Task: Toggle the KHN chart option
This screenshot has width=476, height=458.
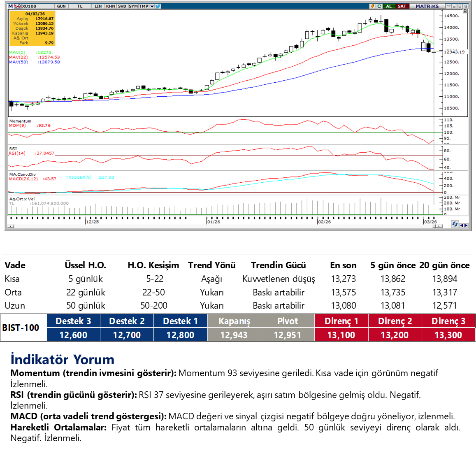Action: 110,6
